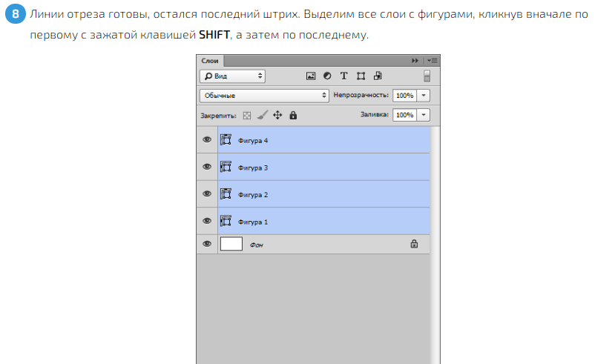Image resolution: width=615 pixels, height=364 pixels.
Task: Hide the Фигура 4 layer
Action: (x=207, y=140)
